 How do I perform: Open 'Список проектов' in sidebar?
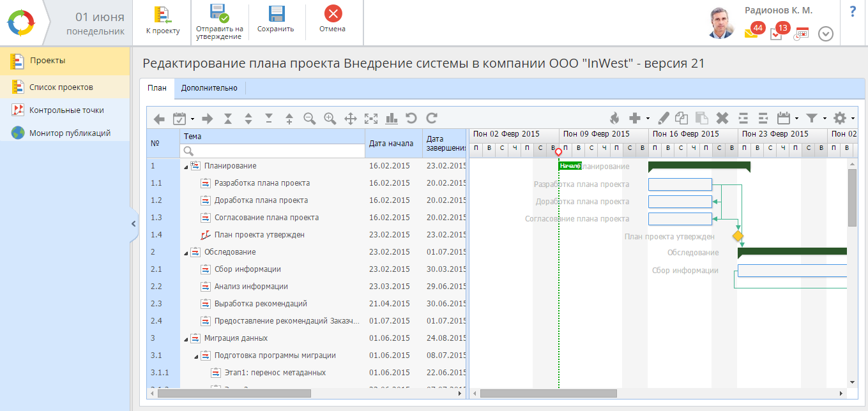pos(65,87)
